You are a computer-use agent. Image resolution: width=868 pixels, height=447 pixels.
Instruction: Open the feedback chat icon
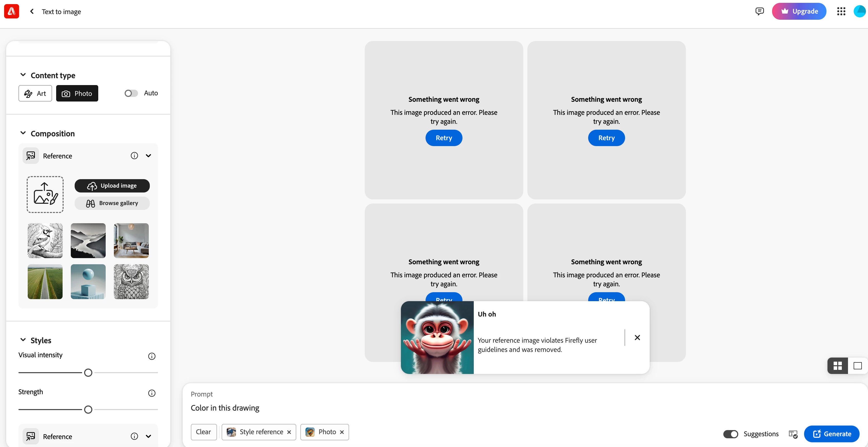(x=759, y=12)
